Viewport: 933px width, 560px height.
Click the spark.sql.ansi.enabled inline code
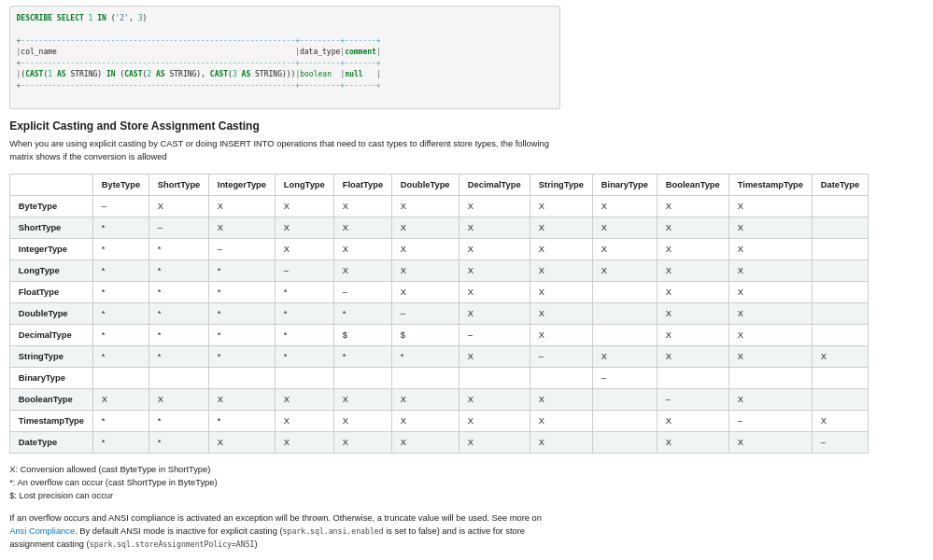(x=332, y=531)
